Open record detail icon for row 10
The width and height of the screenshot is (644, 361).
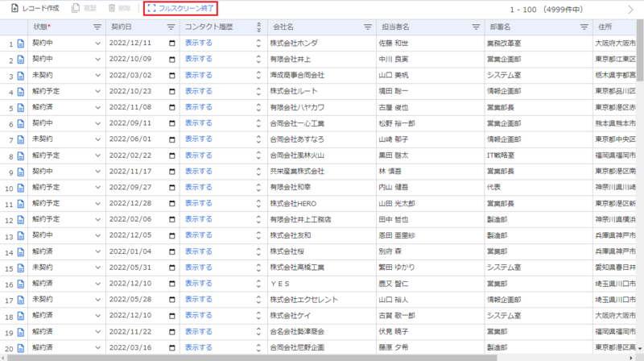coord(22,188)
